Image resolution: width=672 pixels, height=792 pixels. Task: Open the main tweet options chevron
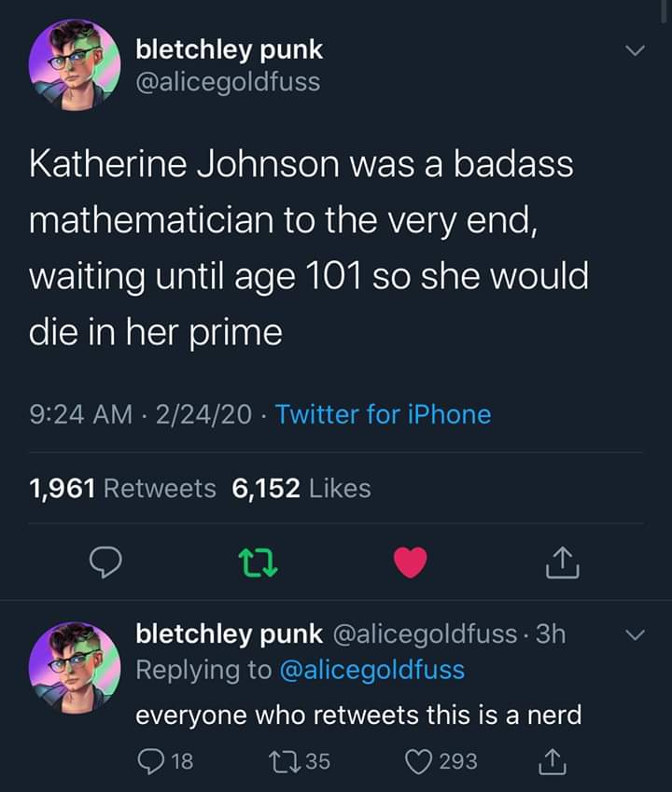[636, 49]
